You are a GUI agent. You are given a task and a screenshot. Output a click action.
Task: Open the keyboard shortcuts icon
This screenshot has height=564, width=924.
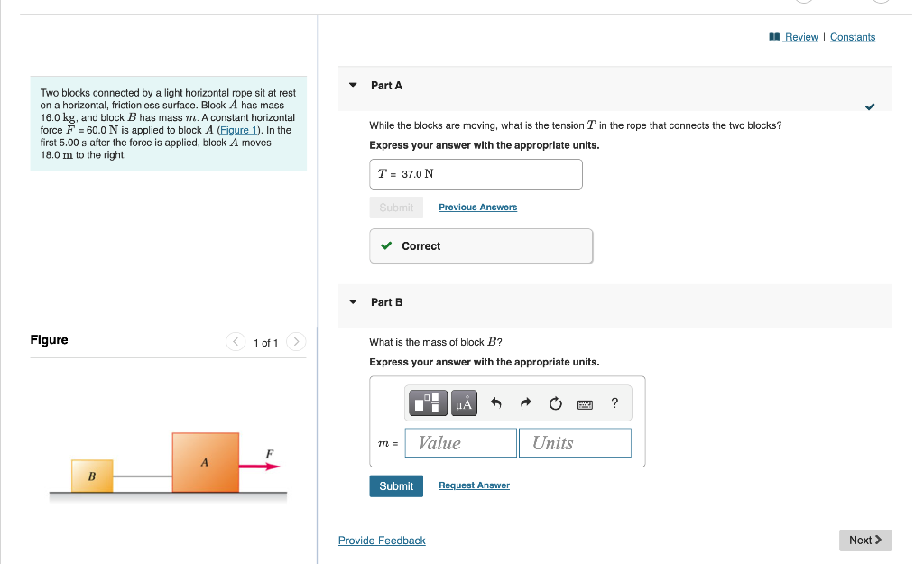[585, 403]
